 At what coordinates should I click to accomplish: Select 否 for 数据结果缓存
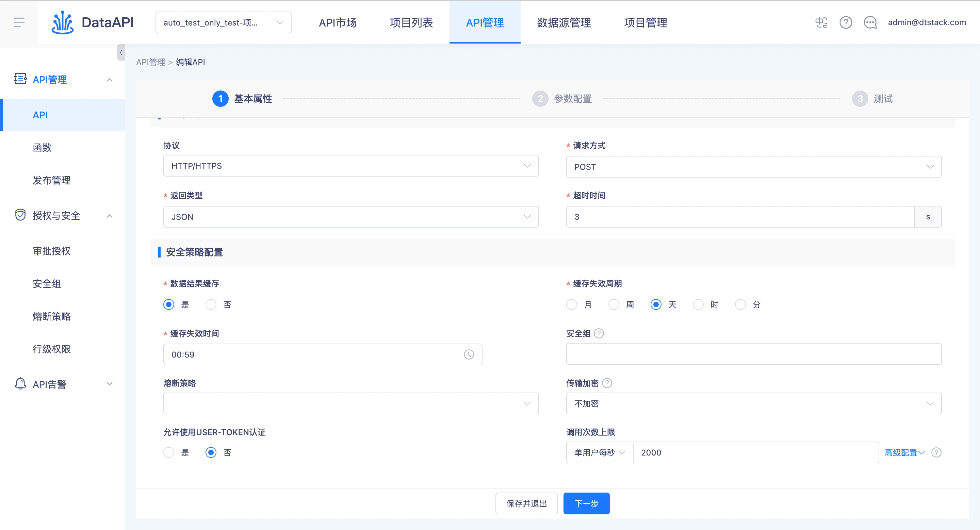211,304
